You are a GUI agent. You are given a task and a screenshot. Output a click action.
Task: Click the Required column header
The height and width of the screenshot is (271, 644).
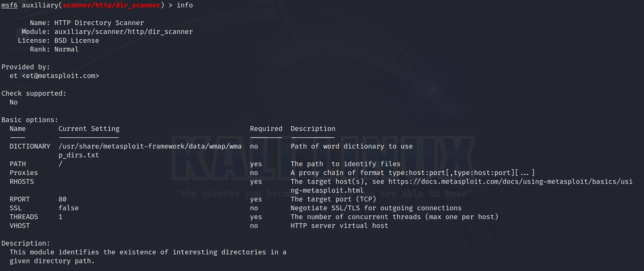point(266,129)
